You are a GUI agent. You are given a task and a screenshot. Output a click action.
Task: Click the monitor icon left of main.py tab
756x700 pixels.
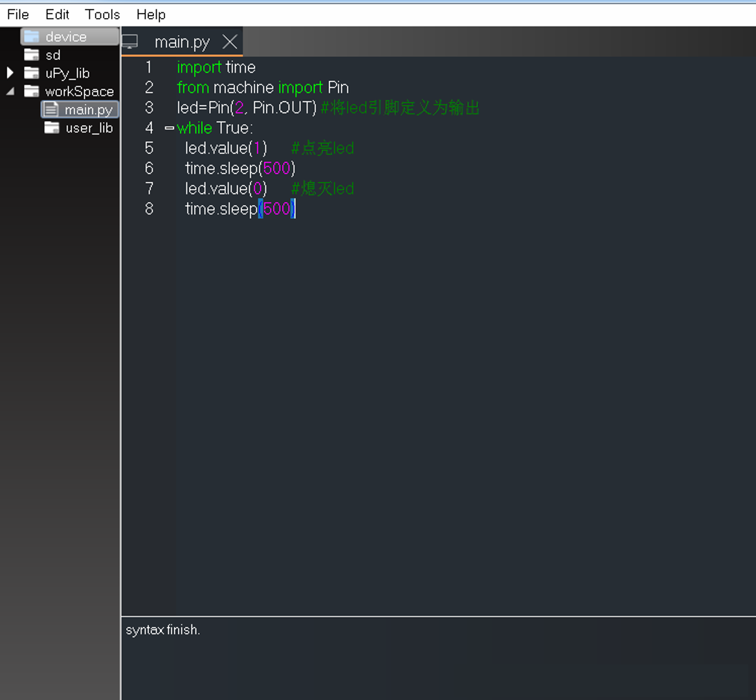coord(129,42)
